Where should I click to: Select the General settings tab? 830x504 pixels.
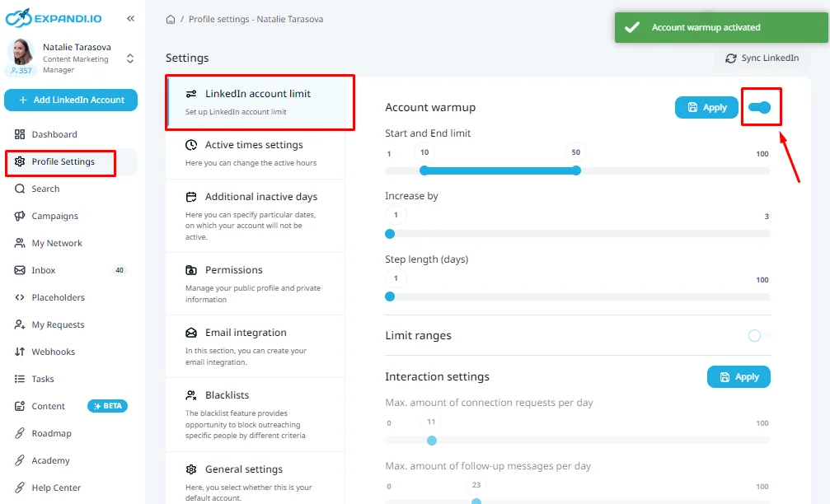256,478
